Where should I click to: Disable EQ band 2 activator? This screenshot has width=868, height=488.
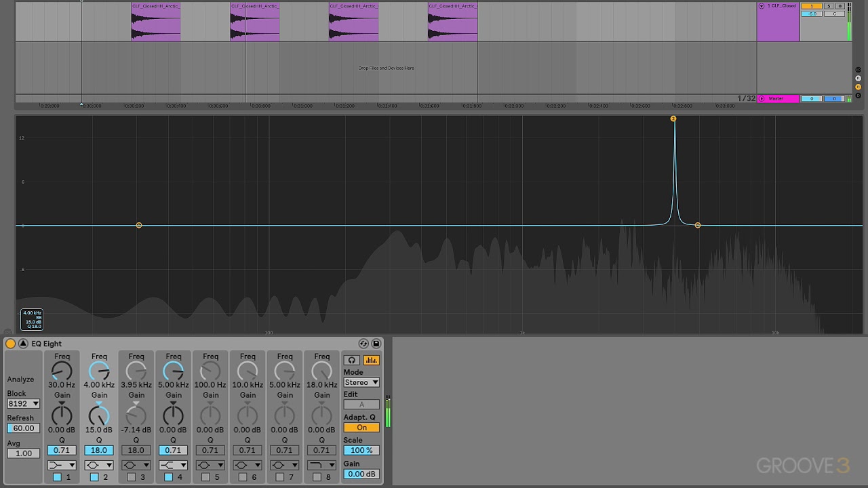(x=94, y=477)
